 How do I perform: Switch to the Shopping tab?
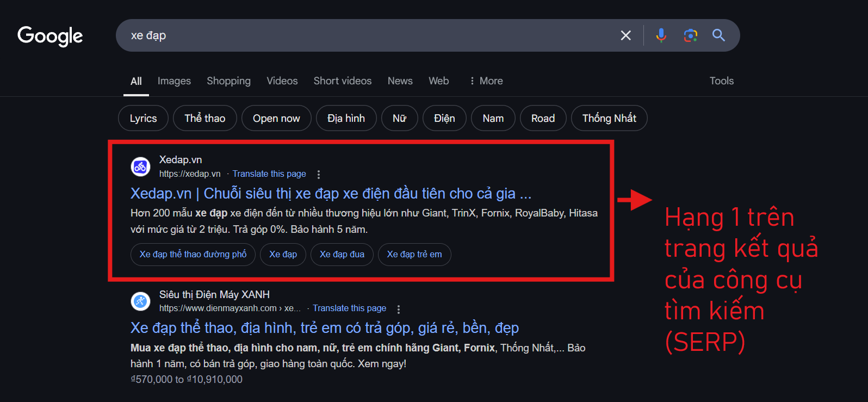[x=228, y=81]
